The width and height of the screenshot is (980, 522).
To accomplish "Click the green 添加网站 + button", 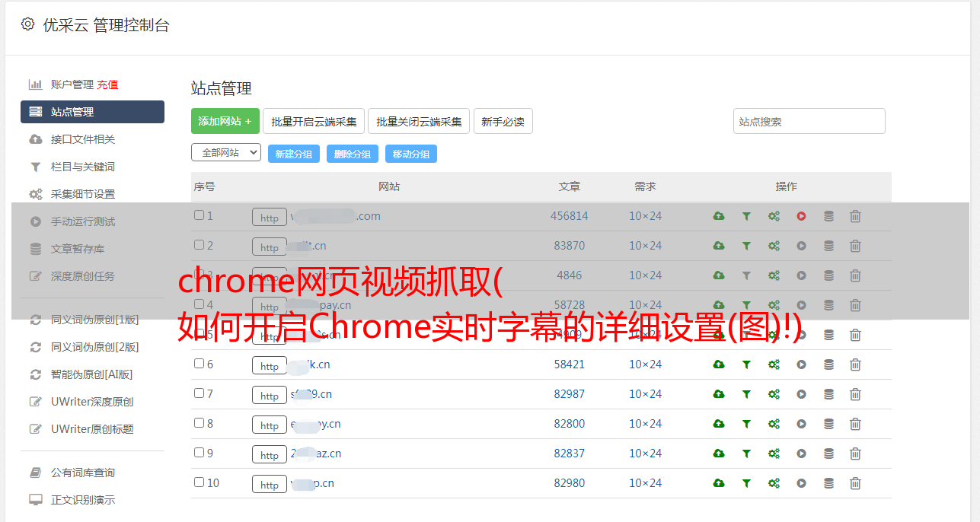I will tap(225, 121).
